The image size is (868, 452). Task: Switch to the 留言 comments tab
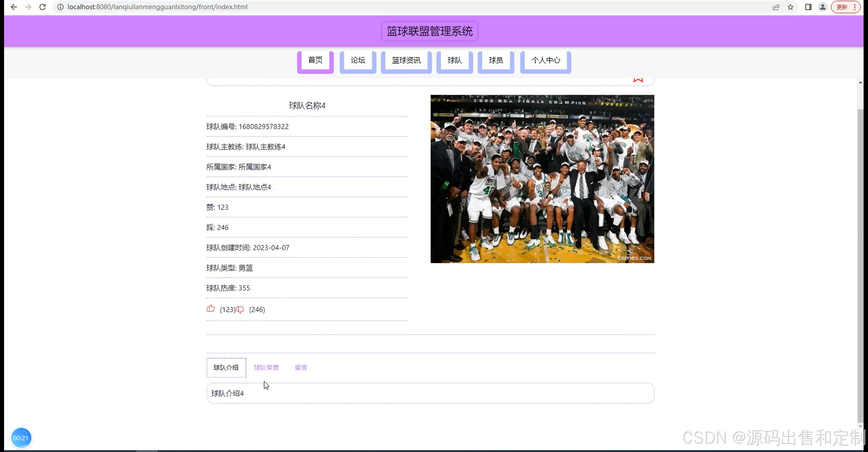point(301,368)
